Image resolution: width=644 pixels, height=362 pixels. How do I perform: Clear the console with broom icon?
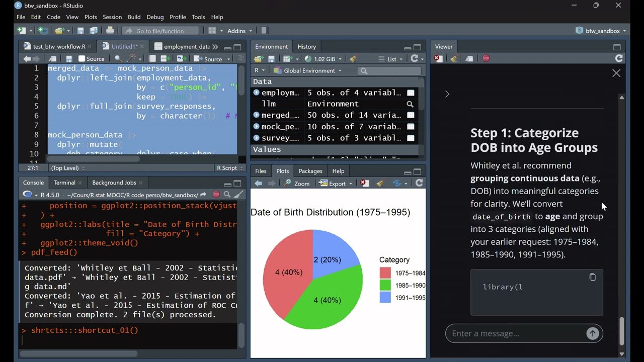[239, 195]
